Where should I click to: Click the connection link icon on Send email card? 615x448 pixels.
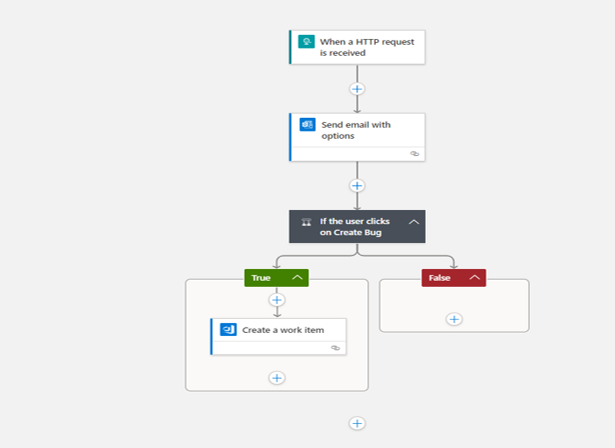(415, 154)
